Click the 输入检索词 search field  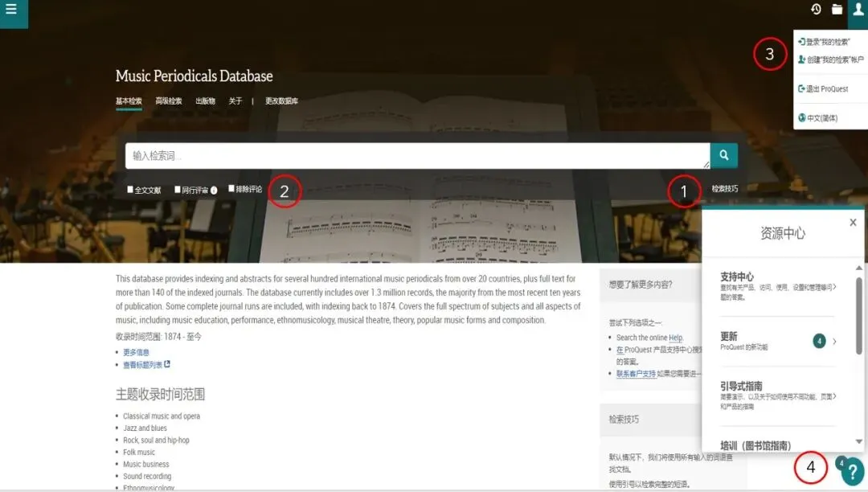[418, 155]
